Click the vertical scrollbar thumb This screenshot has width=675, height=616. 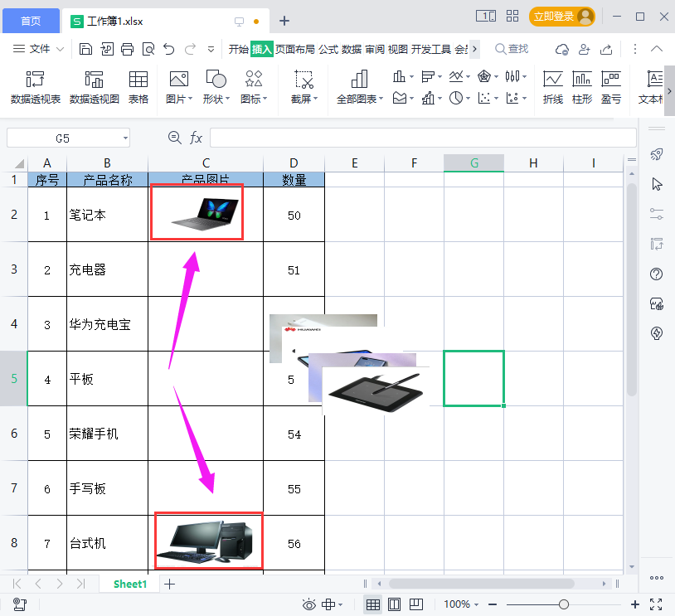(x=632, y=289)
